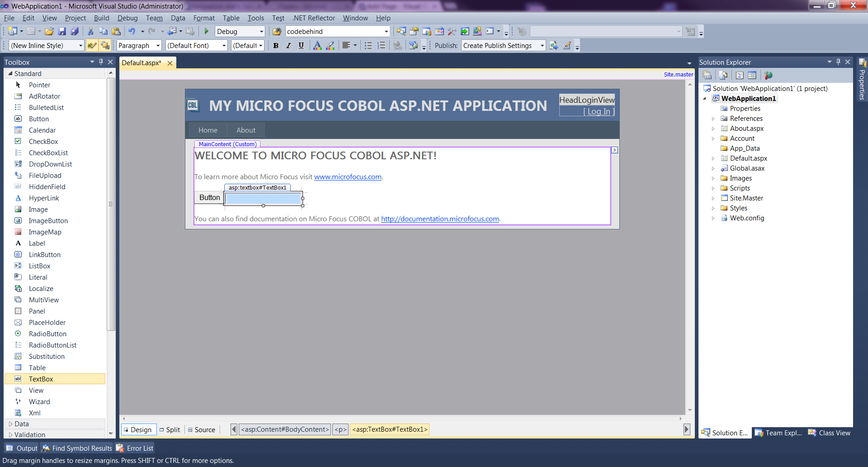Image resolution: width=868 pixels, height=467 pixels.
Task: Click the Save All icon
Action: (75, 31)
